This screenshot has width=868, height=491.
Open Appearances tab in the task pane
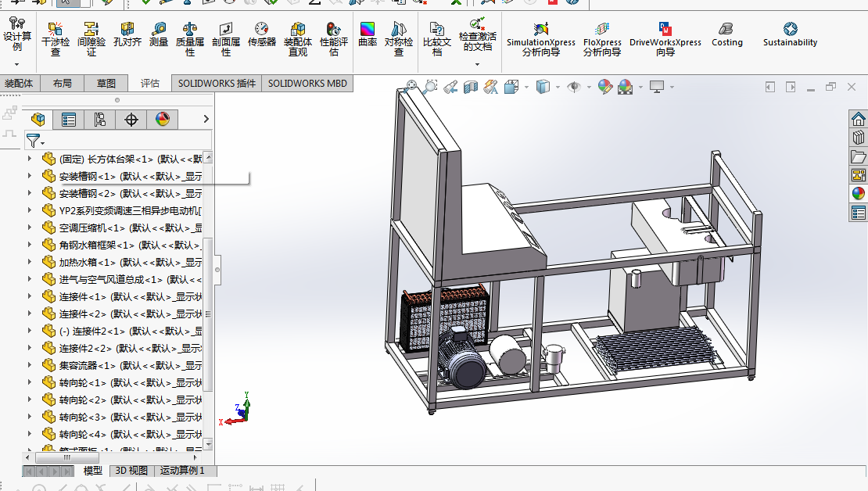[x=858, y=194]
